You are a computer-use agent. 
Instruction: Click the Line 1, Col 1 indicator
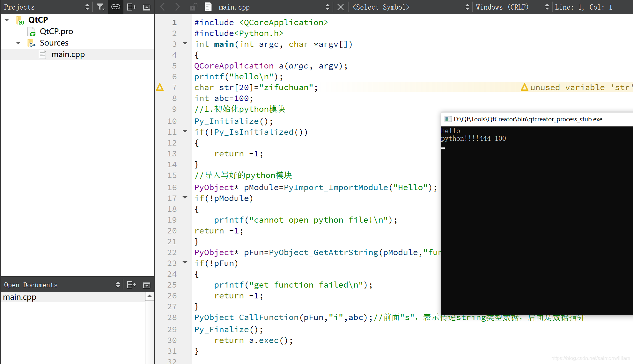[583, 7]
